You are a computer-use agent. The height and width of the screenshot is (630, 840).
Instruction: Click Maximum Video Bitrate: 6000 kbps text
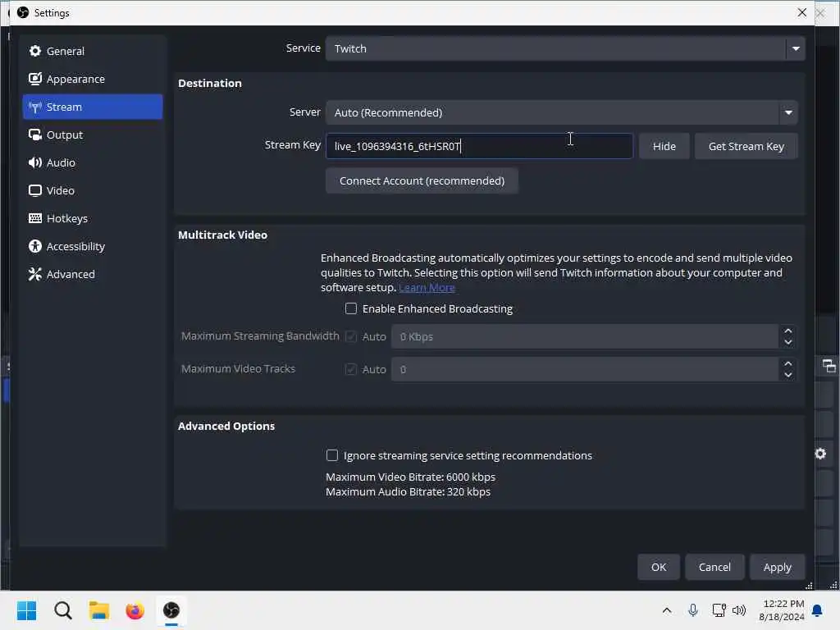410,477
